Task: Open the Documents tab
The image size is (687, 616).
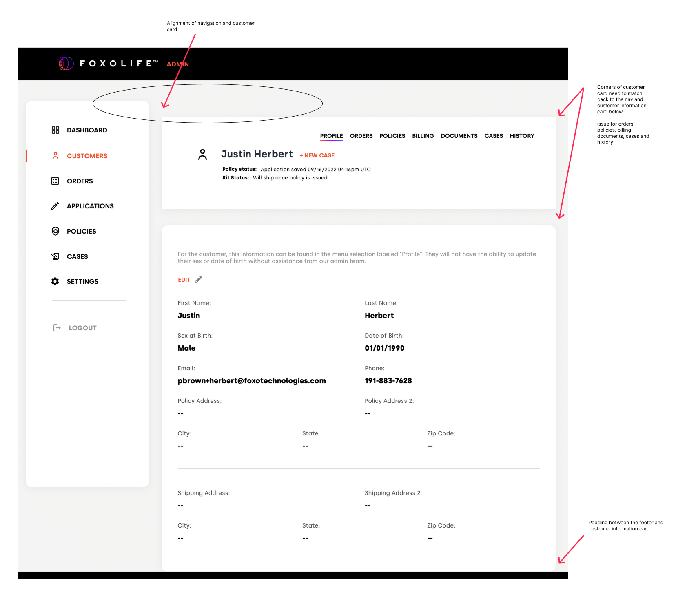Action: click(x=459, y=136)
